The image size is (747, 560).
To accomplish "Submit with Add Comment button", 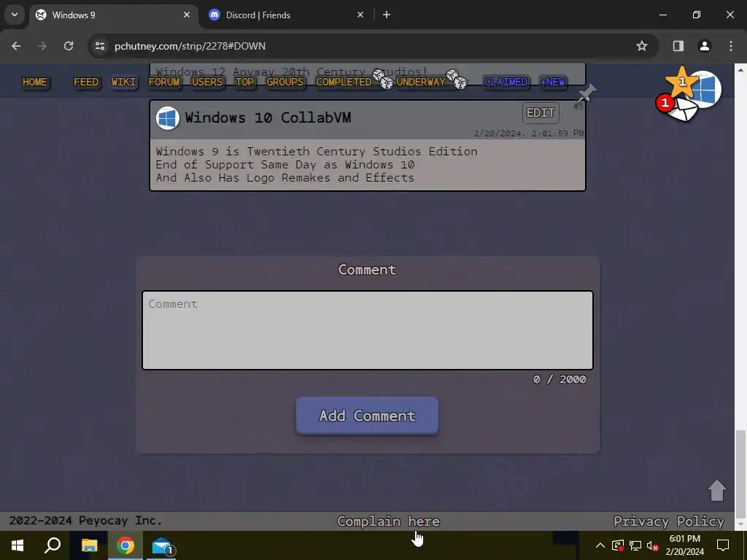I will pyautogui.click(x=367, y=416).
